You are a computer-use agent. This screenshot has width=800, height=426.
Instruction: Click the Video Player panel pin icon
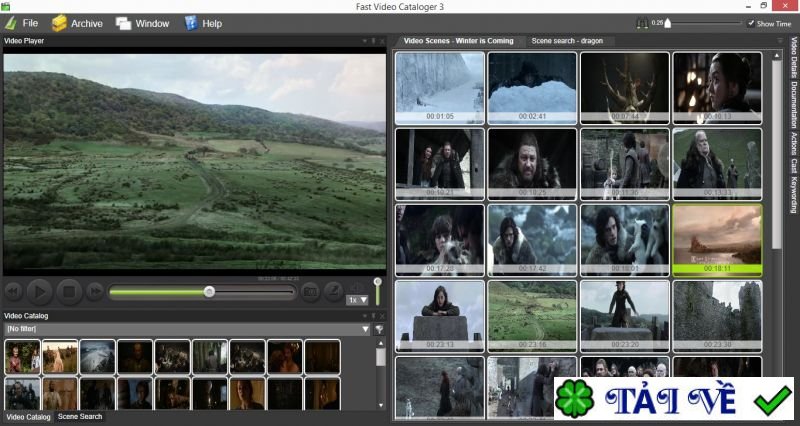tap(372, 41)
